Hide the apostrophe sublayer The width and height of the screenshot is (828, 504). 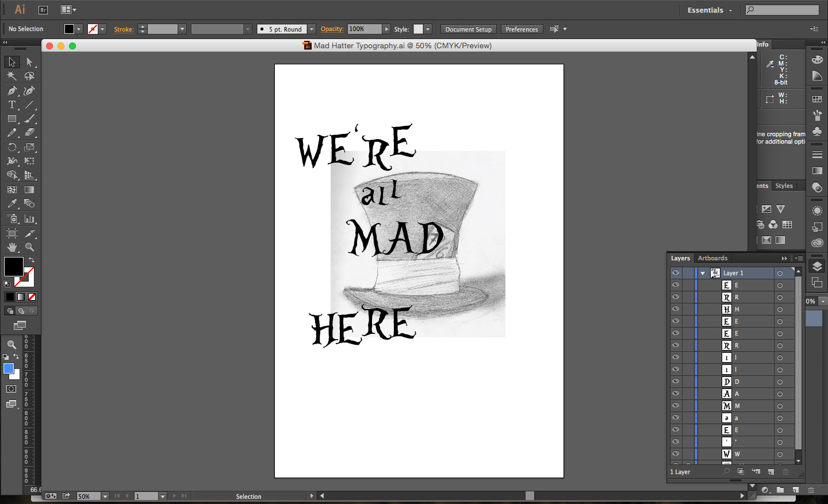676,442
